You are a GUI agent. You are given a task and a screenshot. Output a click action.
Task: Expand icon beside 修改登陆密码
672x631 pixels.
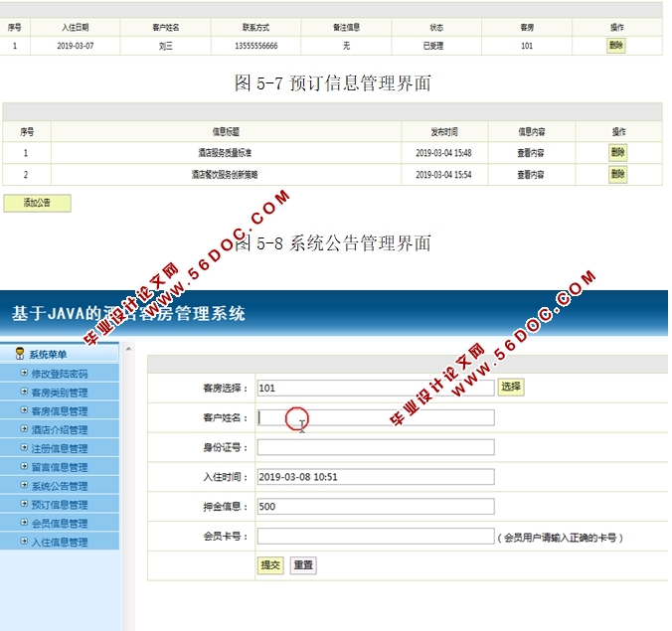coord(25,373)
